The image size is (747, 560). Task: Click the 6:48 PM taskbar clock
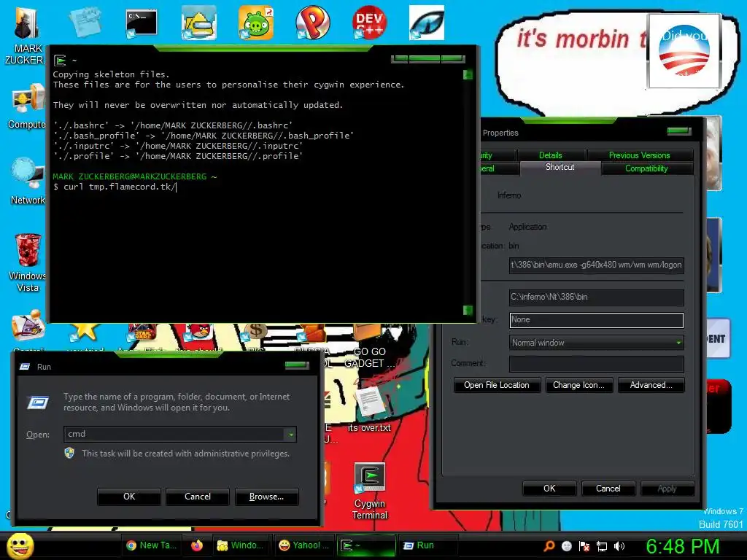682,546
